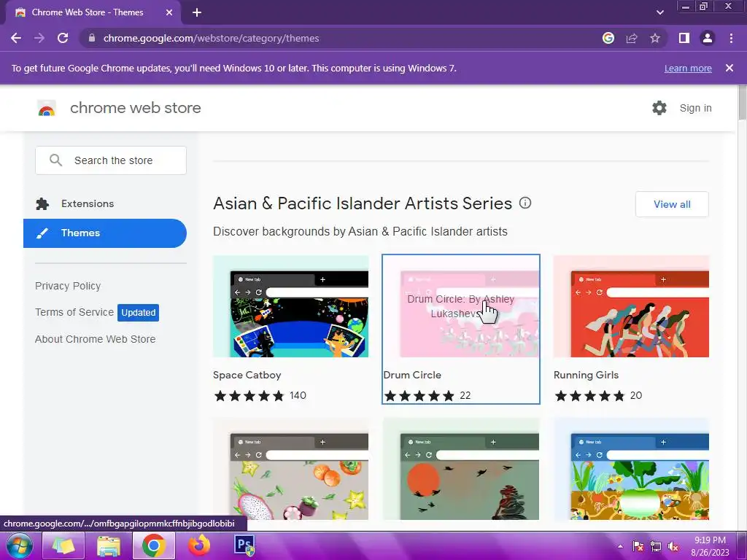Open the Learn more link
The image size is (747, 560).
click(x=688, y=68)
